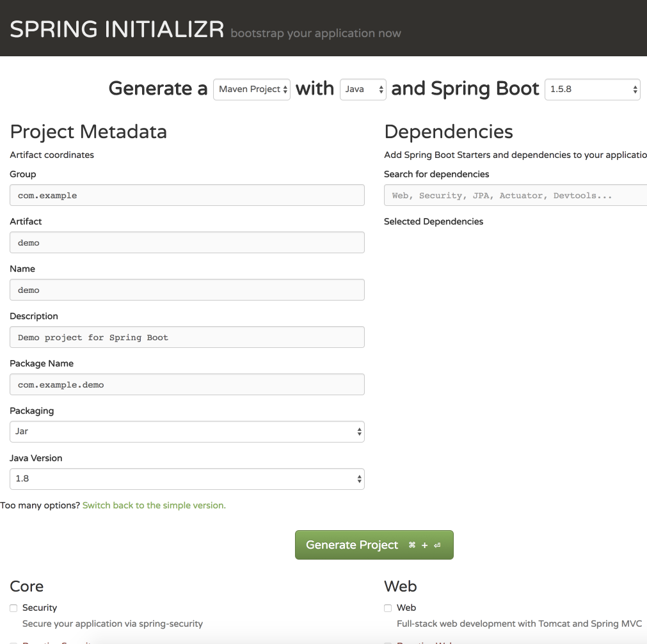Open the Java language dropdown
647x644 pixels.
pos(363,90)
